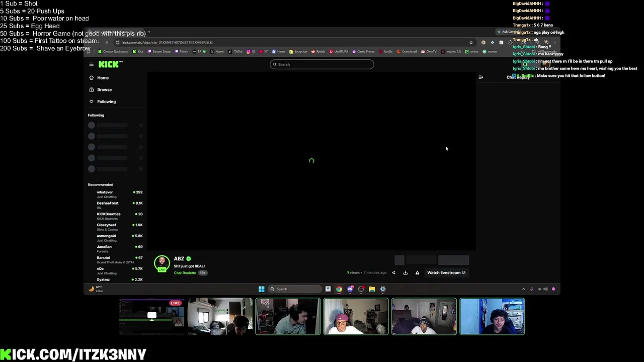Open recommended channel DeshaeFrost
The width and height of the screenshot is (644, 362).
tap(115, 205)
